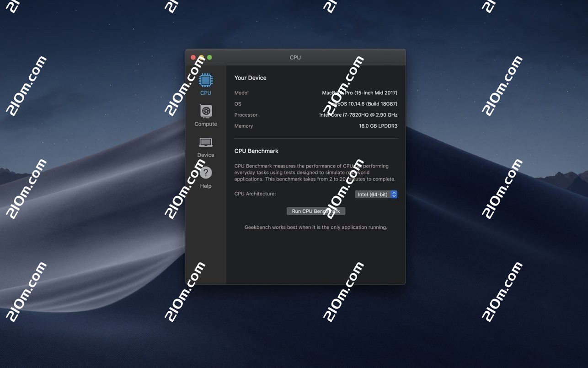This screenshot has height=368, width=588.
Task: Open the Compute section via its GPU-card icon
Action: click(x=206, y=111)
